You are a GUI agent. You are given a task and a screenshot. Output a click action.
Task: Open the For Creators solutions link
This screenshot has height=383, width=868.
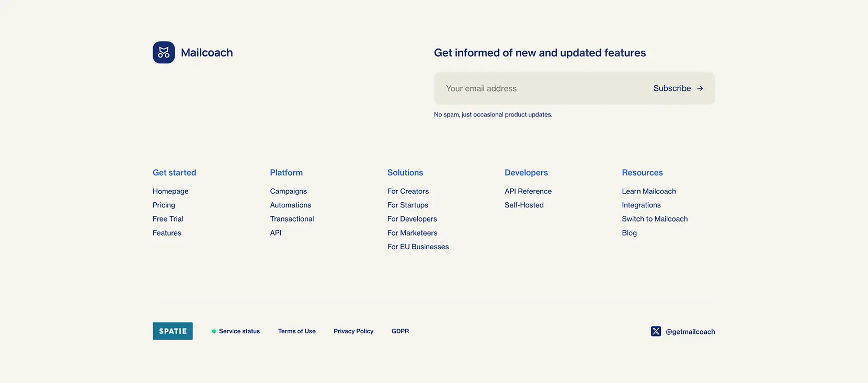pos(408,191)
